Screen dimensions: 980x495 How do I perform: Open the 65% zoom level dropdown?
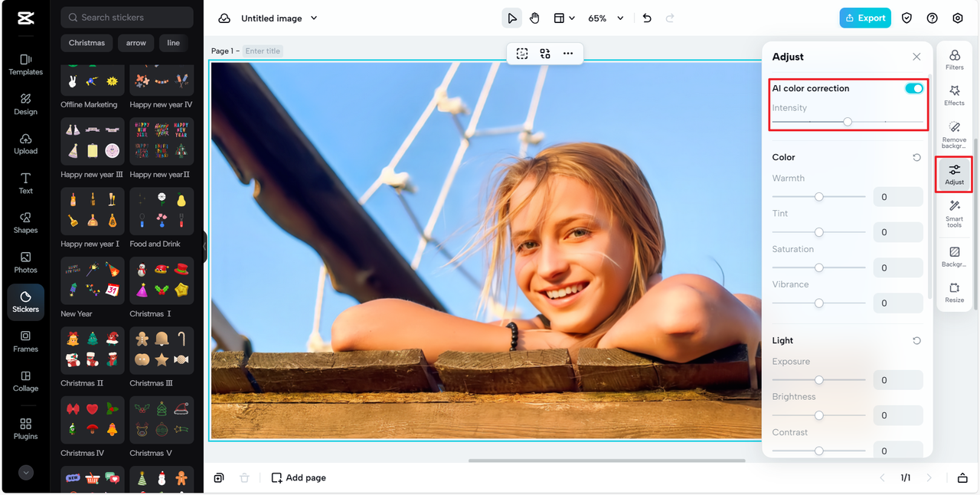pyautogui.click(x=606, y=18)
